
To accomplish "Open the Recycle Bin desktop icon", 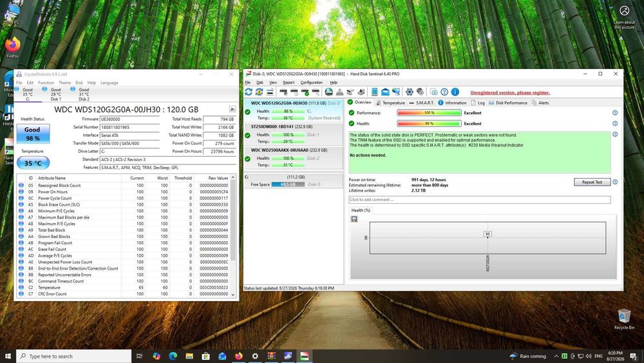I will (x=624, y=319).
